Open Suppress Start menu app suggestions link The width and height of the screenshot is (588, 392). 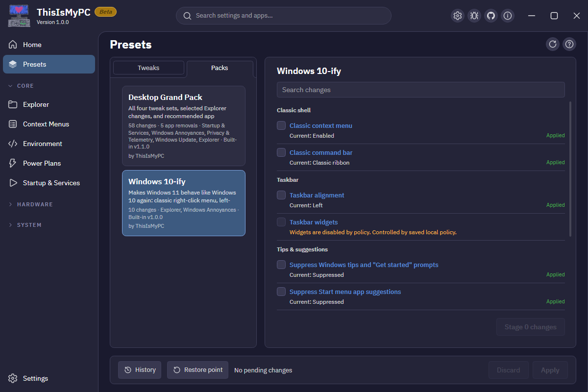click(x=345, y=292)
